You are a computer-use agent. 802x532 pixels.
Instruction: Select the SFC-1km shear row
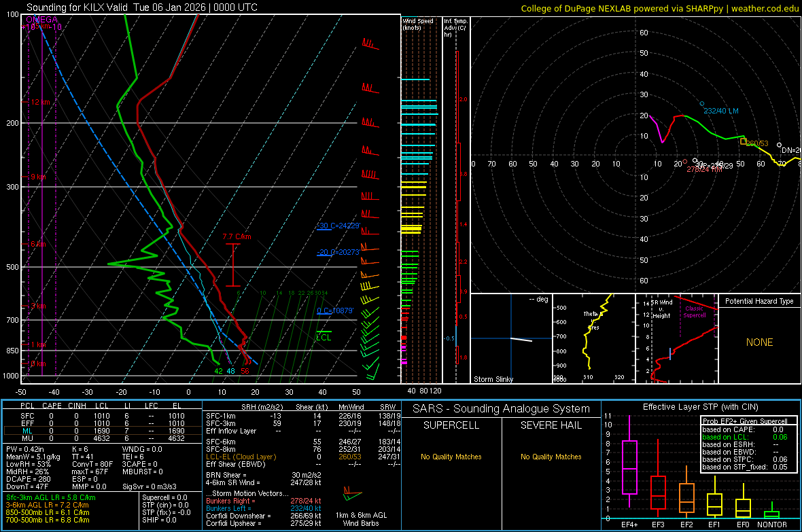[303, 416]
